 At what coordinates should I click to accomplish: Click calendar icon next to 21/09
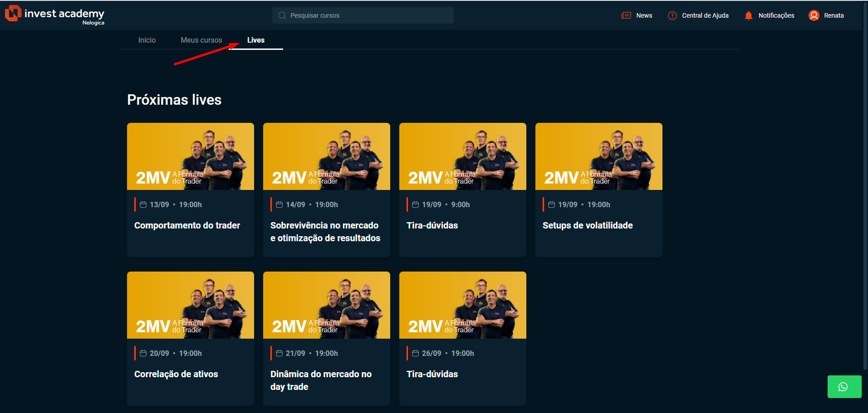click(279, 353)
